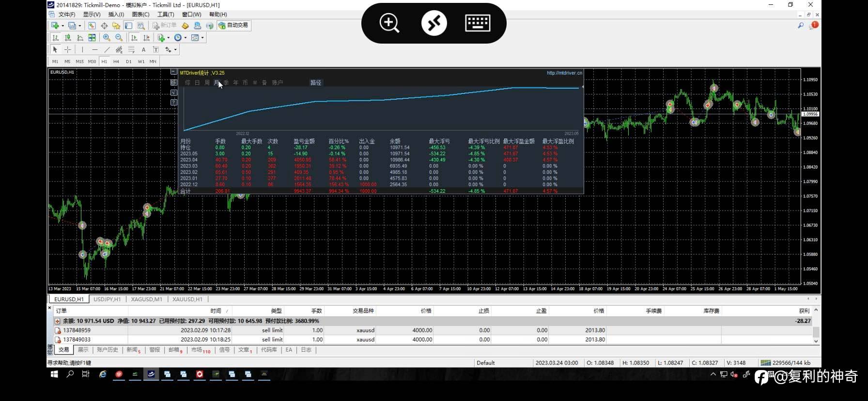868x401 pixels.
Task: Open the 图表(C) menu
Action: [x=140, y=15]
